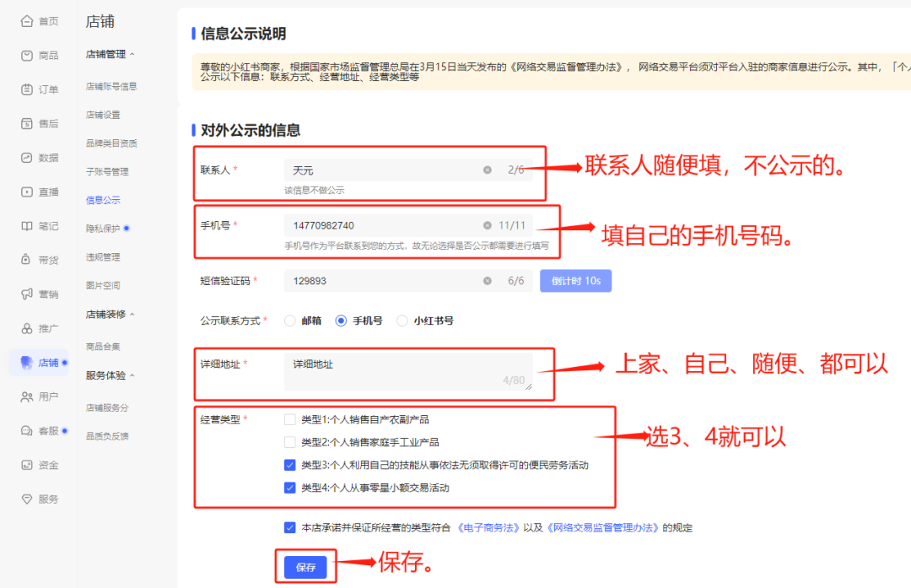The width and height of the screenshot is (911, 588).
Task: Open the 订单 orders icon
Action: click(x=25, y=89)
